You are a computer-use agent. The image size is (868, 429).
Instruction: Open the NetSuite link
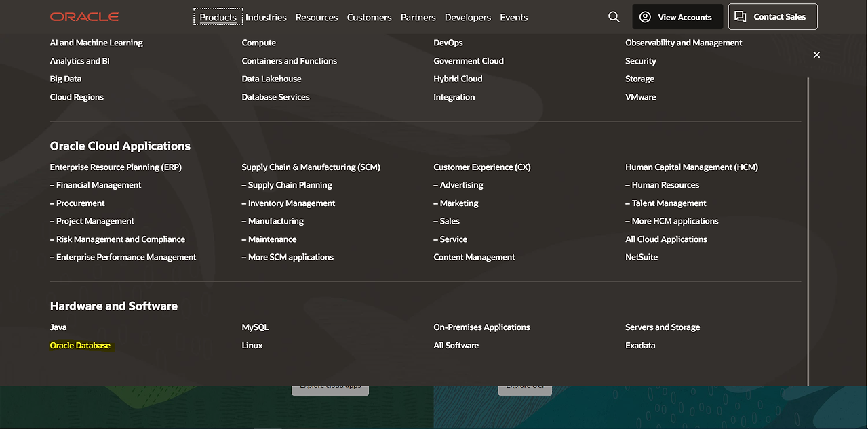tap(642, 257)
